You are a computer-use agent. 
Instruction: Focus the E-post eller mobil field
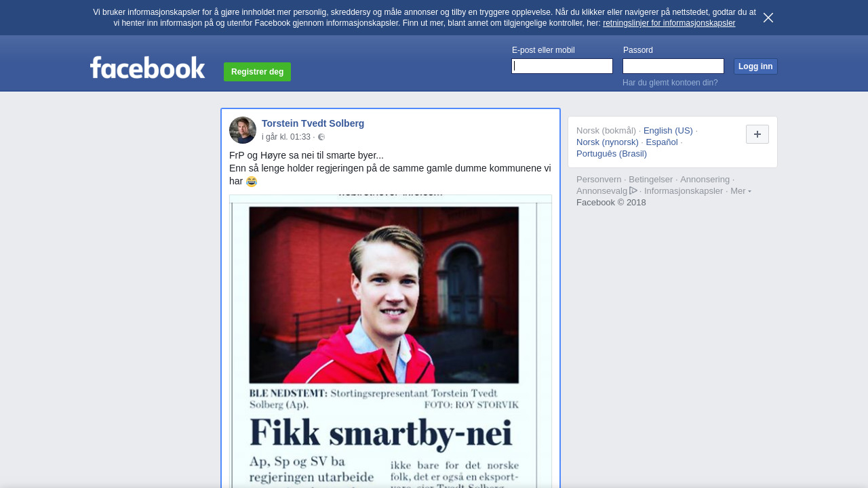click(562, 66)
